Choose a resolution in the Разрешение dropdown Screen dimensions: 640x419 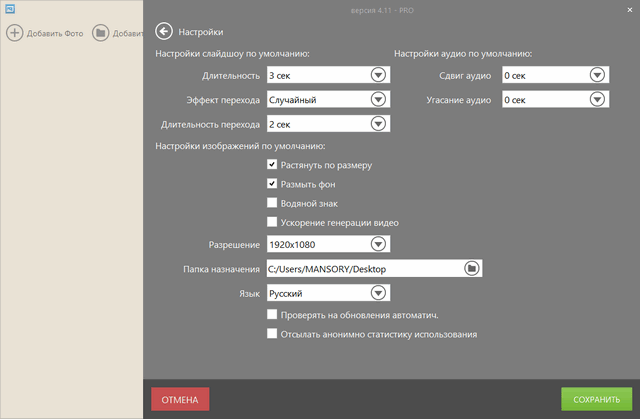click(378, 244)
